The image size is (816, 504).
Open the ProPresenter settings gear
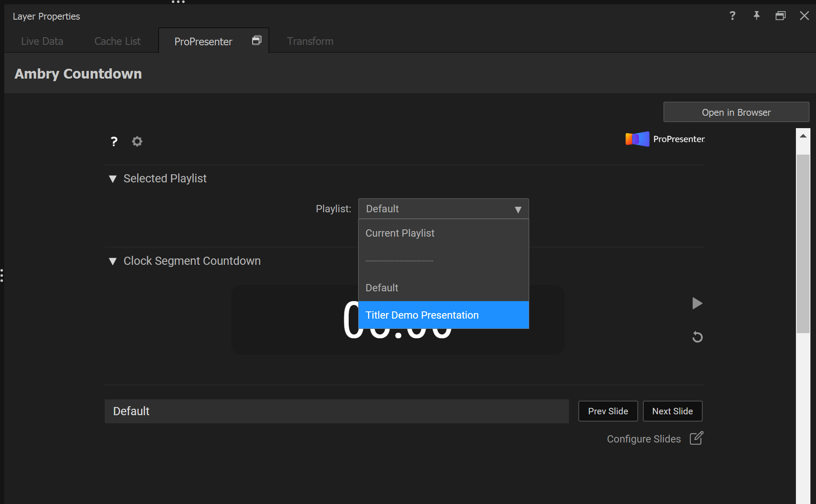137,141
